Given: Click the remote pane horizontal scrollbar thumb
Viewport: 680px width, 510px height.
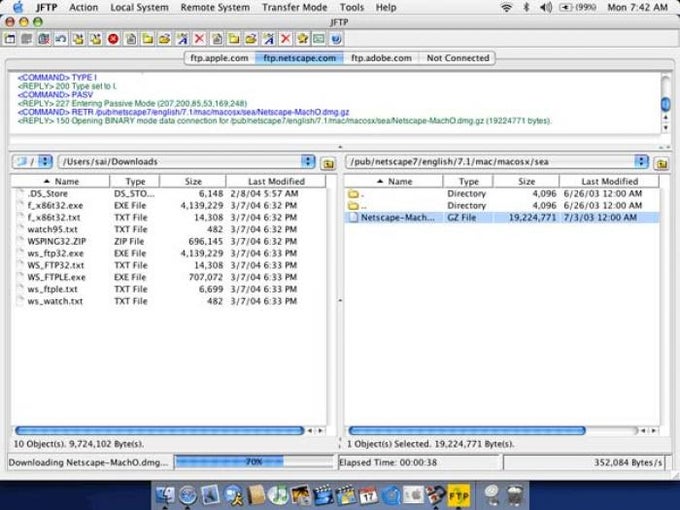Looking at the screenshot, I should click(467, 431).
